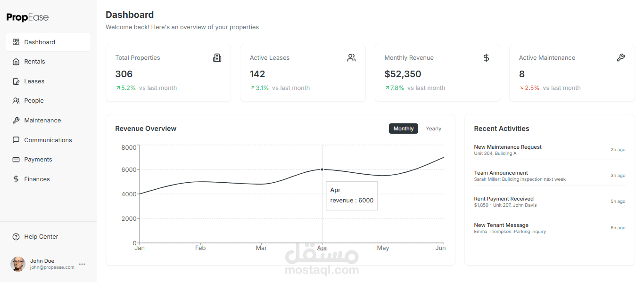The height and width of the screenshot is (282, 644).
Task: Click the John Doe profile avatar
Action: [18, 264]
